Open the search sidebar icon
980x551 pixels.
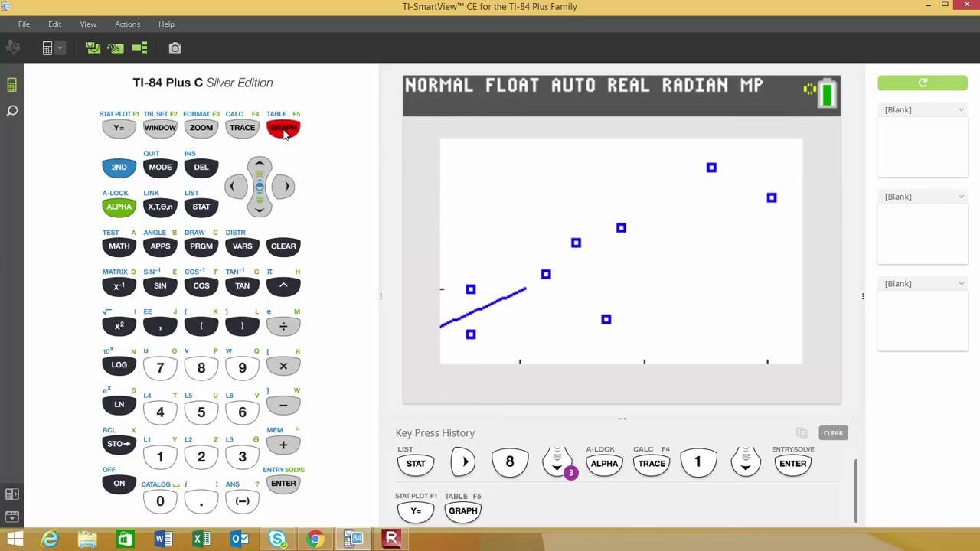point(12,112)
